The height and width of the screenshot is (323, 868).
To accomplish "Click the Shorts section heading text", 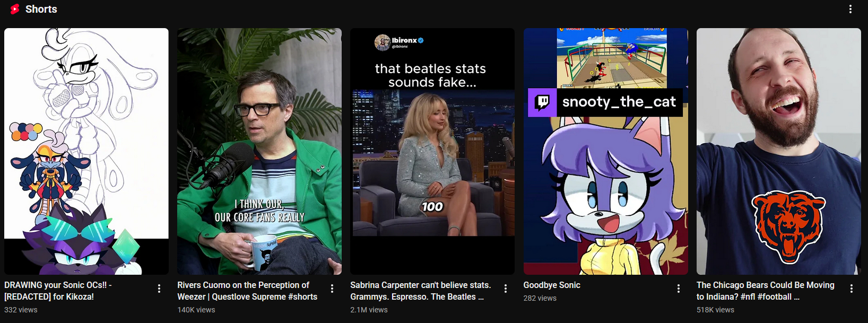I will (x=41, y=9).
